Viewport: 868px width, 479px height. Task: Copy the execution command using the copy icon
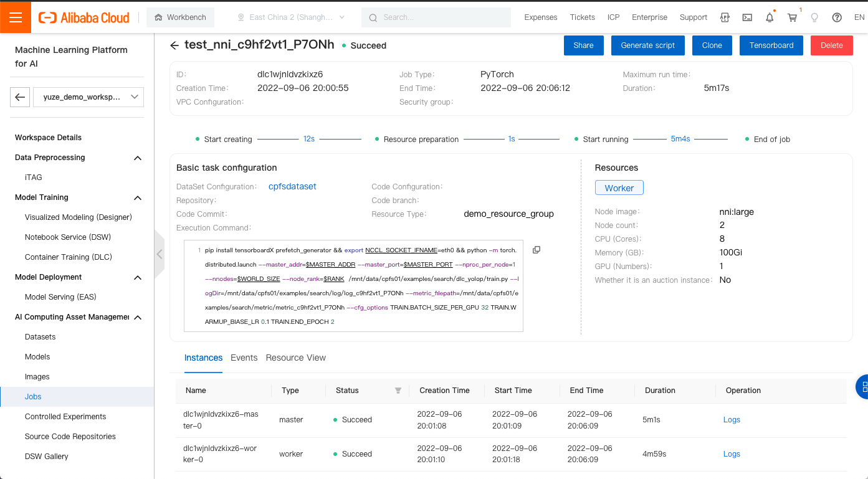point(537,249)
